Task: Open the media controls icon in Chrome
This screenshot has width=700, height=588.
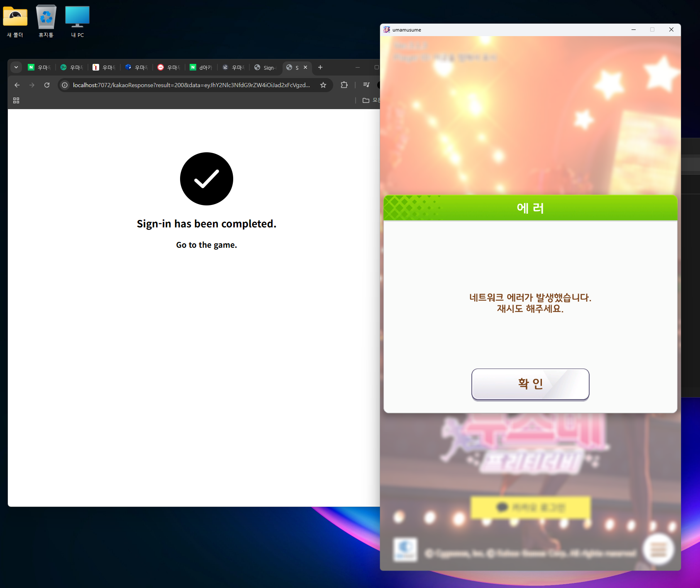Action: pos(366,85)
